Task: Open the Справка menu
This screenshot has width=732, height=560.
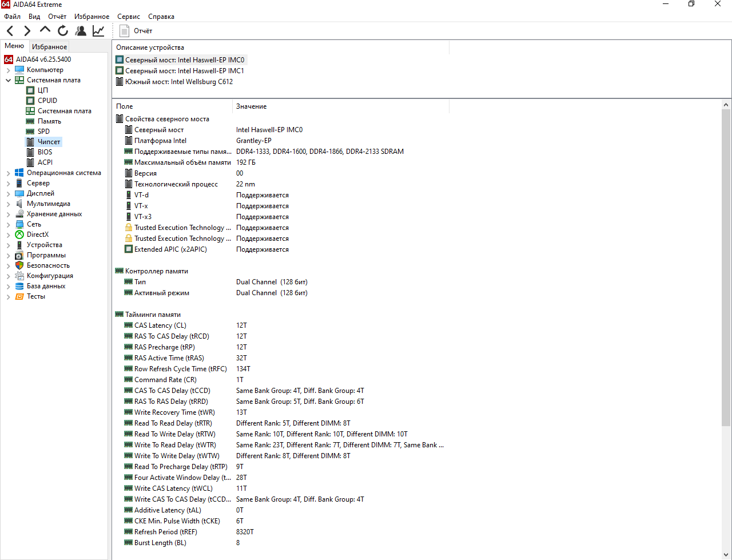Action: (x=161, y=17)
